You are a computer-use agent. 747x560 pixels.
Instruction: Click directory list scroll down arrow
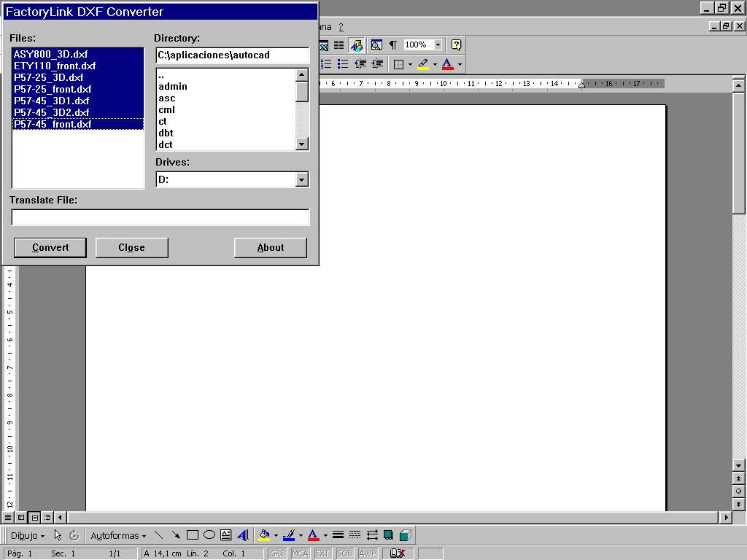(x=301, y=144)
